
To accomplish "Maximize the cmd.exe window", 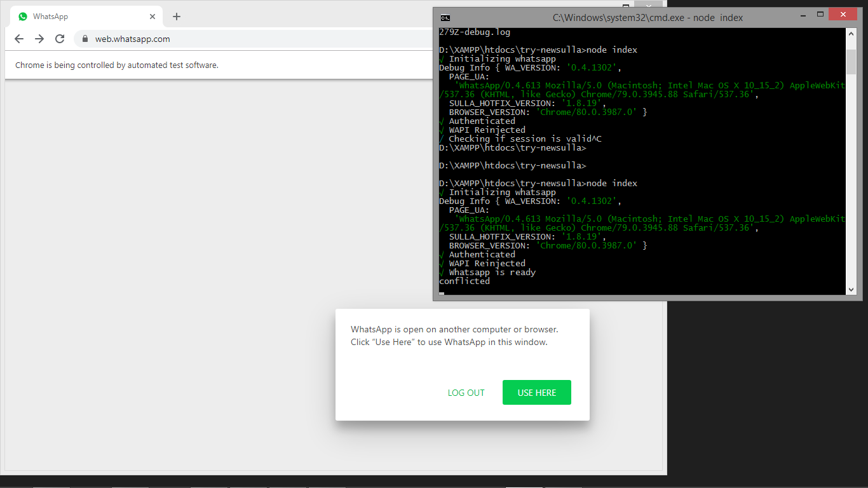I will pyautogui.click(x=820, y=13).
